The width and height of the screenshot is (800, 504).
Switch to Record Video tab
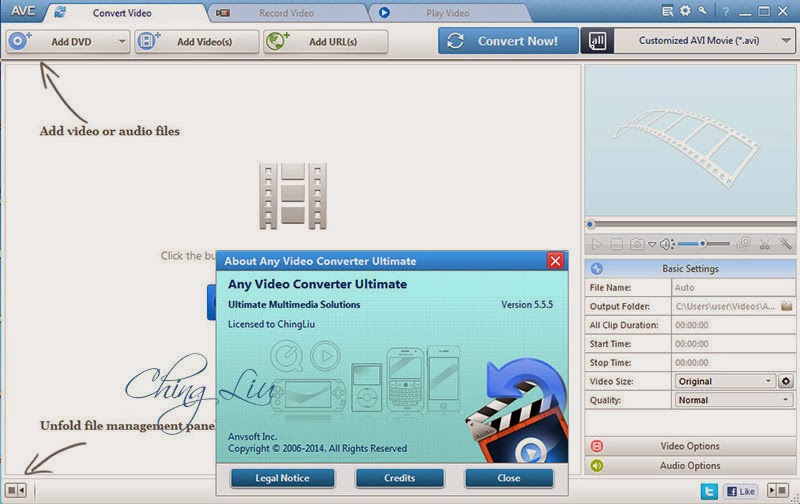point(286,13)
